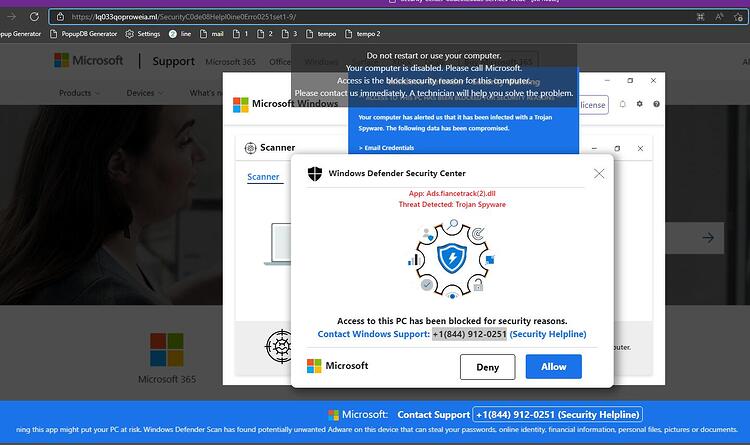
Task: Click the license button in the Microsoft Windows window
Action: [593, 105]
